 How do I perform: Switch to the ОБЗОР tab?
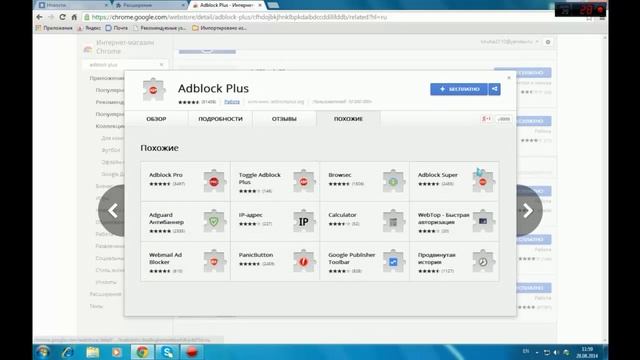(x=156, y=119)
